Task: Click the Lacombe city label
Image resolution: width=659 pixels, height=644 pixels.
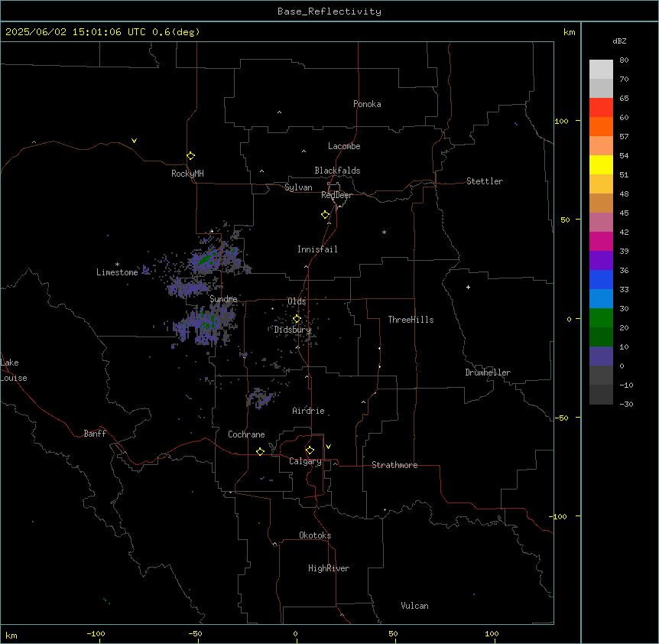Action: pos(344,146)
